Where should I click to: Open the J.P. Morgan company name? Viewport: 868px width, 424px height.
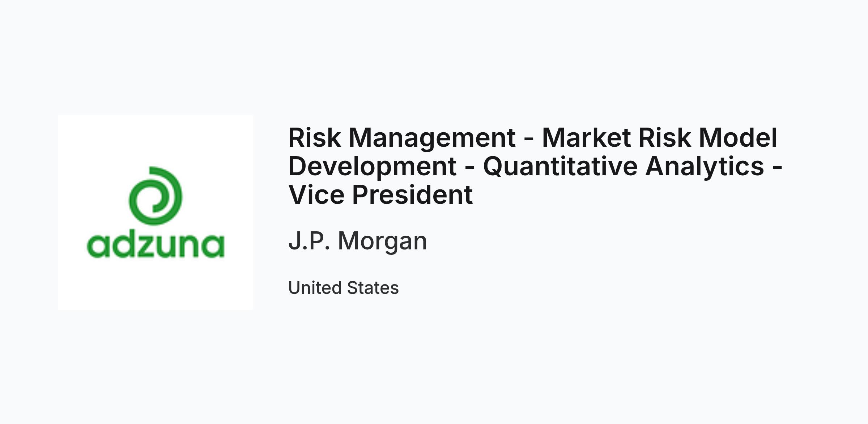(x=358, y=241)
